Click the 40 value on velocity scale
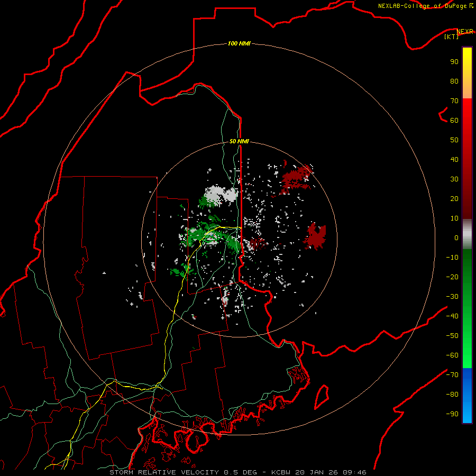 (454, 159)
